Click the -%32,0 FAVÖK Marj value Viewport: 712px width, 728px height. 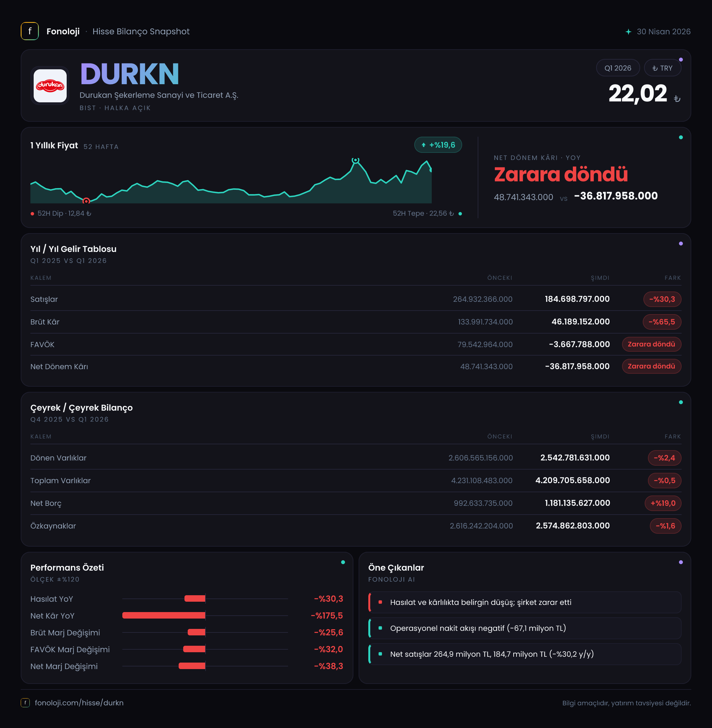(x=328, y=649)
